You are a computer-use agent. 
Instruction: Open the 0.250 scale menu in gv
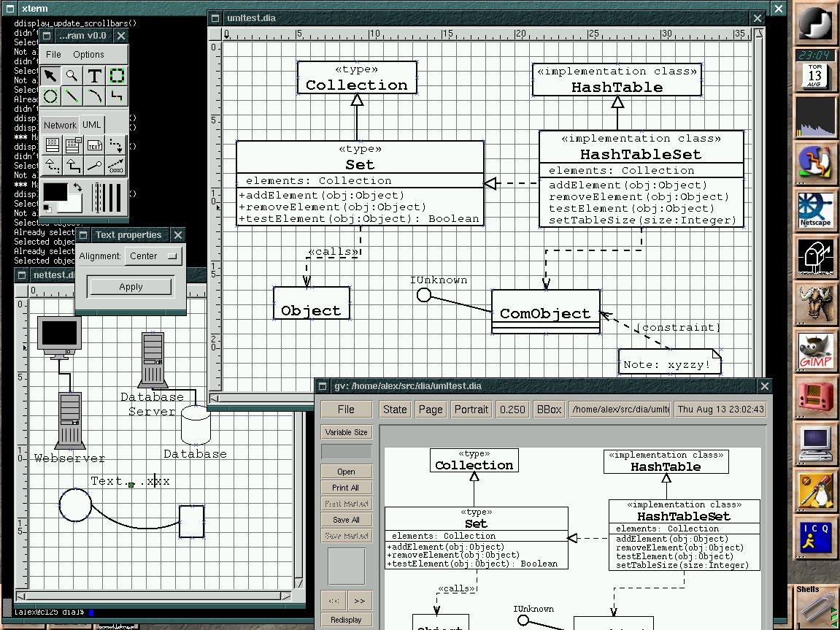click(512, 409)
